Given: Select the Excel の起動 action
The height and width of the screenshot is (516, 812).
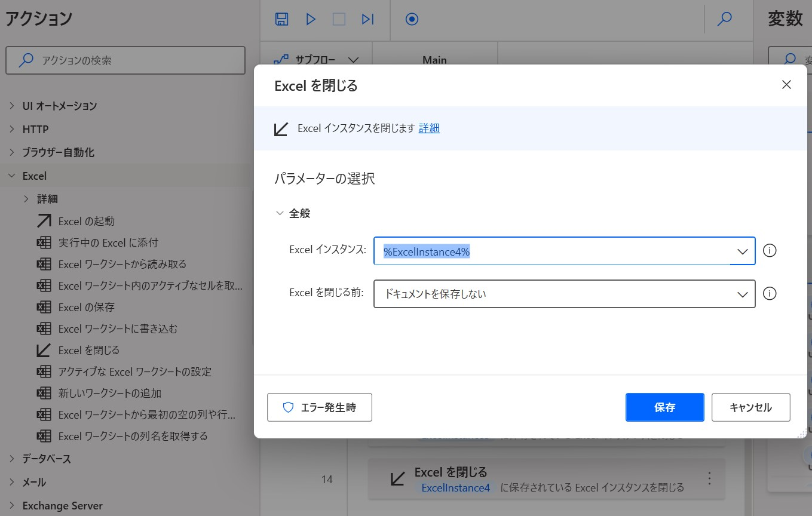Looking at the screenshot, I should 87,220.
